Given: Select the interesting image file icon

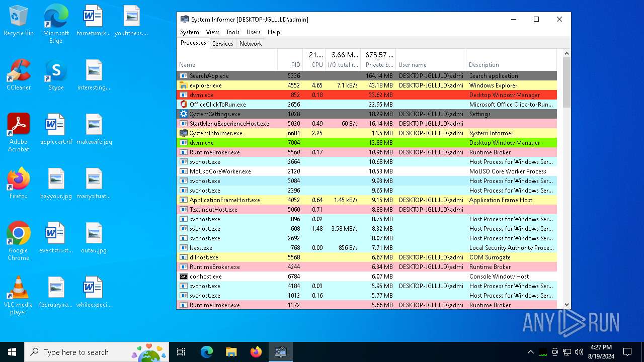Looking at the screenshot, I should click(x=94, y=75).
